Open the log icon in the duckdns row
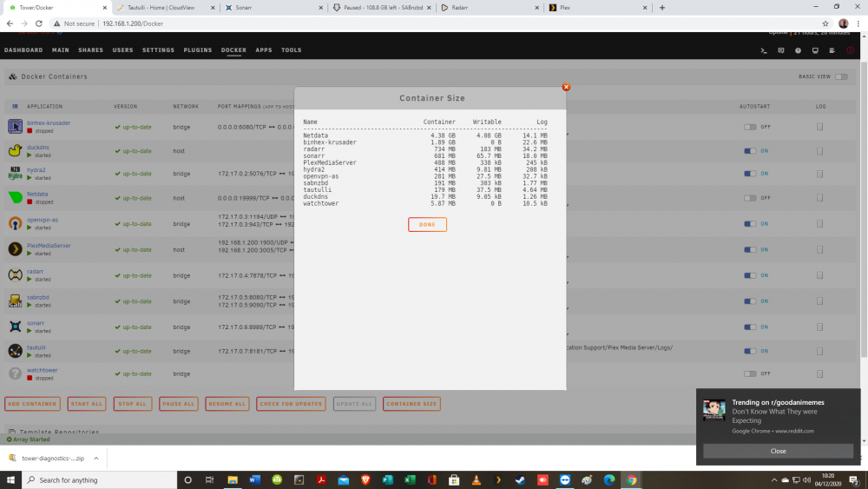Image resolution: width=868 pixels, height=489 pixels. [x=820, y=150]
